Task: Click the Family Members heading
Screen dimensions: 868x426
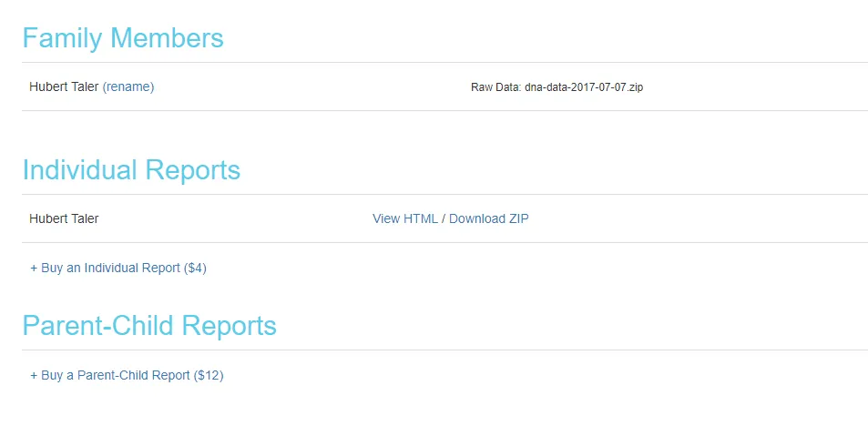Action: [x=123, y=38]
